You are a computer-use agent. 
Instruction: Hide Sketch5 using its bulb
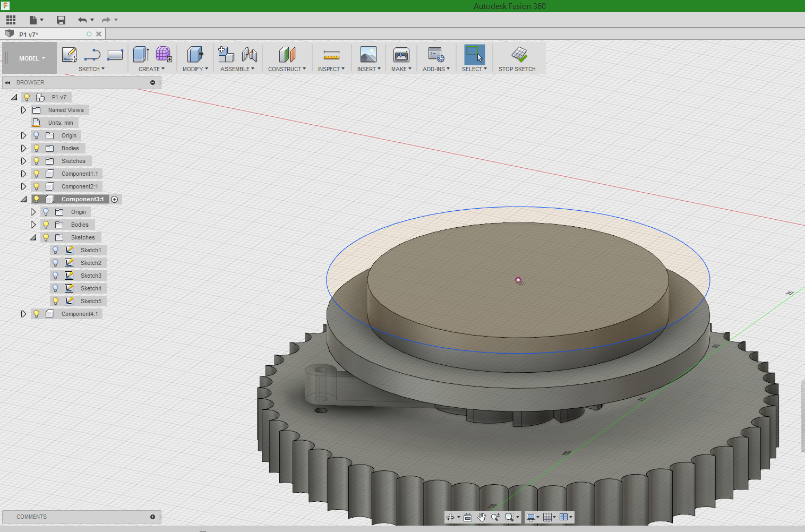click(55, 301)
